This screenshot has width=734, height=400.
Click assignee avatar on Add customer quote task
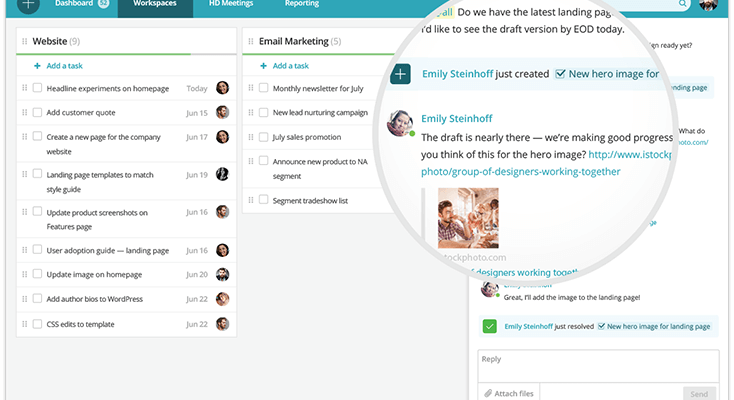(x=222, y=112)
